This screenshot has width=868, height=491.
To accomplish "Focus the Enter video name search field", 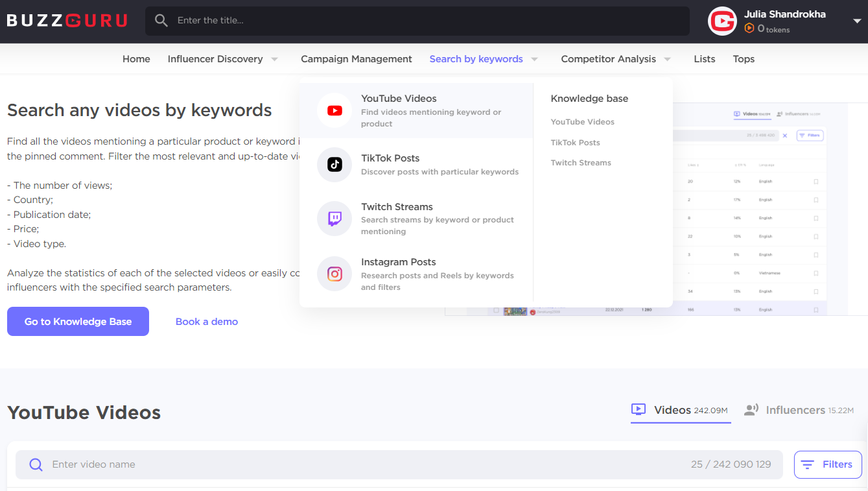I will [399, 464].
